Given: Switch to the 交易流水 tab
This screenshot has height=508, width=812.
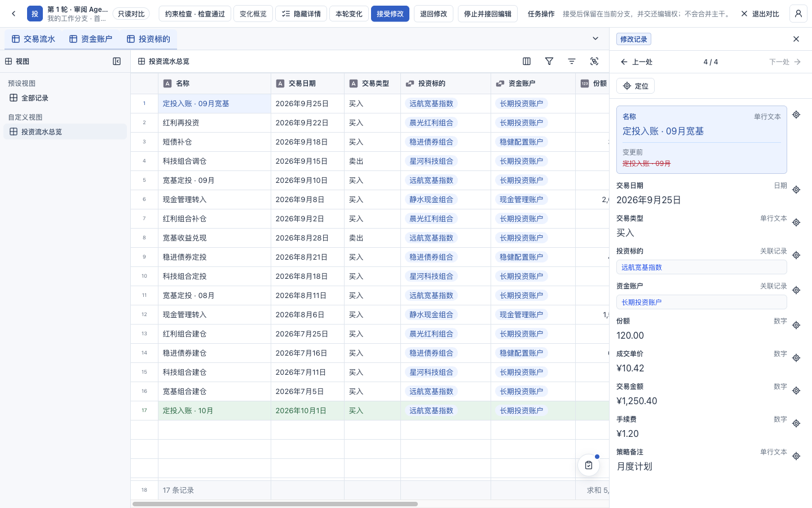Looking at the screenshot, I should (x=33, y=39).
